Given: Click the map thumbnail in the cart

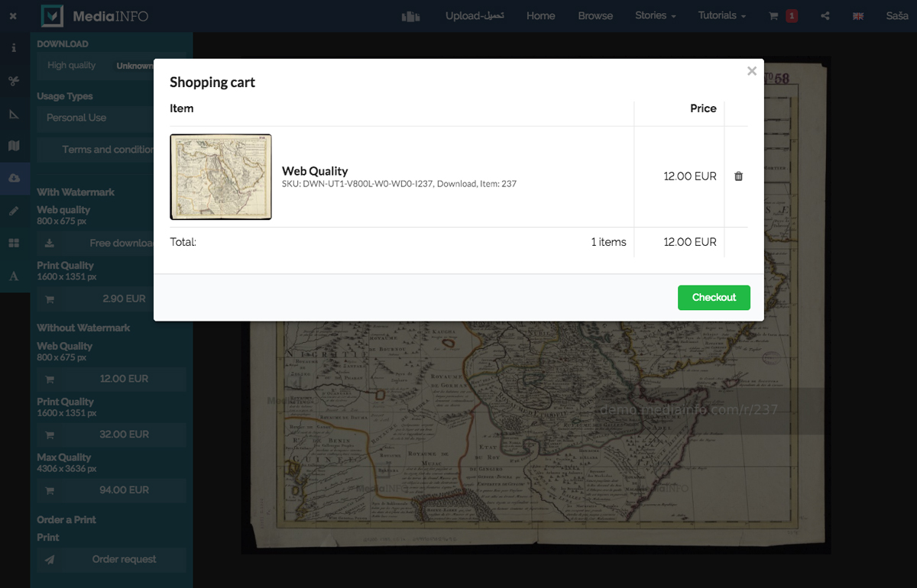Looking at the screenshot, I should (221, 176).
